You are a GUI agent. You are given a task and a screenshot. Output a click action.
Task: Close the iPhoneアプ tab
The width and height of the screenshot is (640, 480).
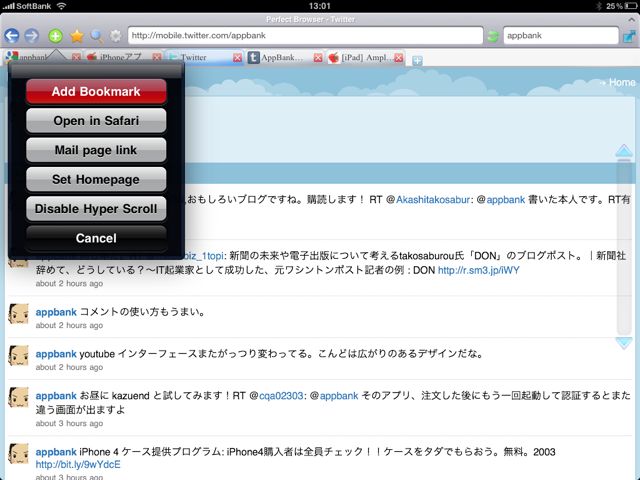tap(157, 58)
